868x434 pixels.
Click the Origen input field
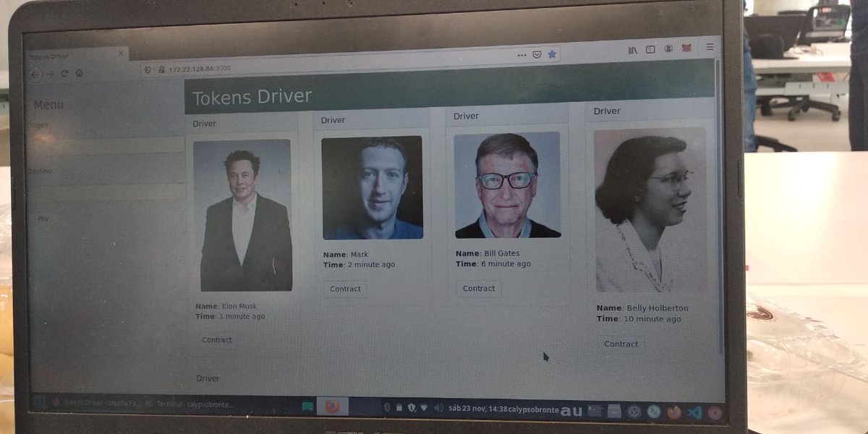click(106, 145)
